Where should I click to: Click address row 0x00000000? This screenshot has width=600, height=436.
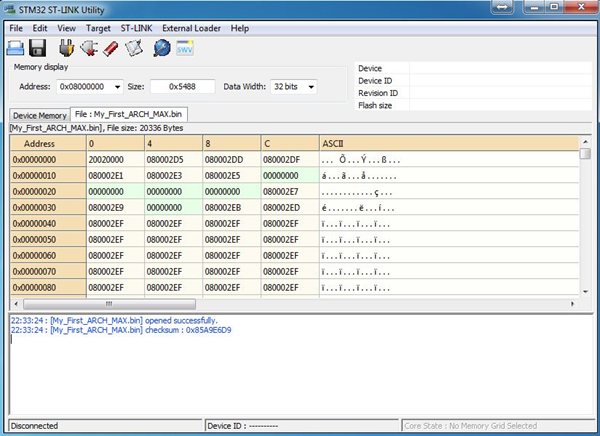click(48, 160)
